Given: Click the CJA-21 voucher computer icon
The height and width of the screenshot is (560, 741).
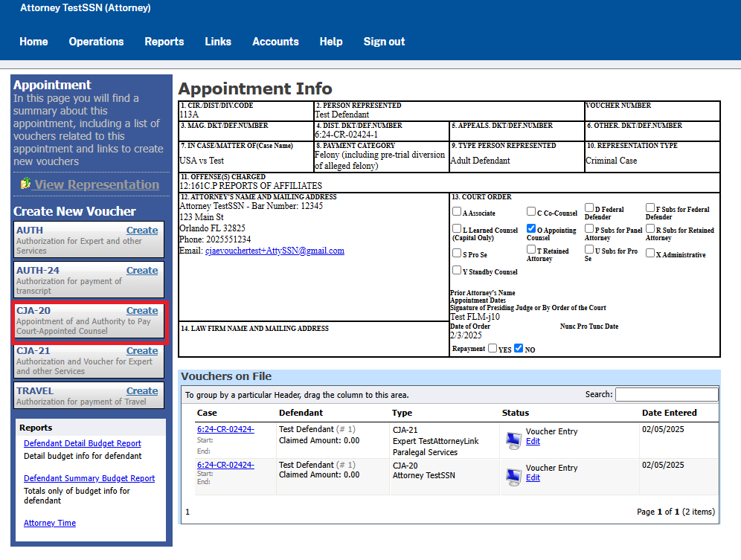Looking at the screenshot, I should coord(513,440).
